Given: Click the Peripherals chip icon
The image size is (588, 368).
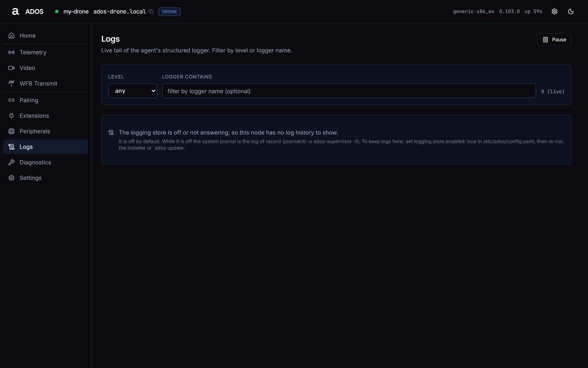Looking at the screenshot, I should click(x=11, y=131).
